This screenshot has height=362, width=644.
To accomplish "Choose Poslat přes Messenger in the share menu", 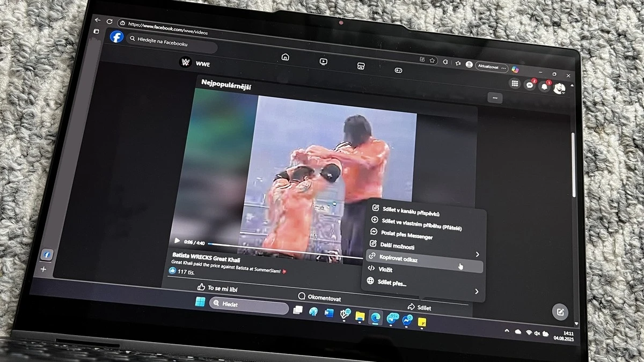I will 407,234.
